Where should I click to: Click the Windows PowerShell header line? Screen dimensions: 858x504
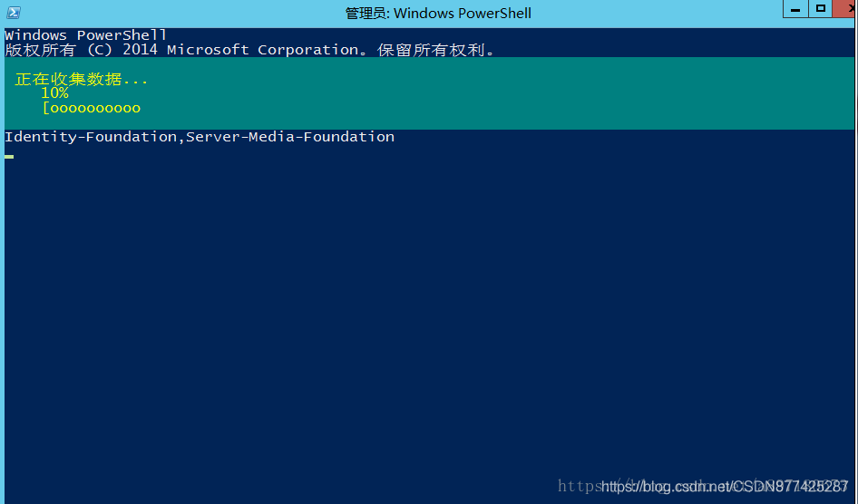pyautogui.click(x=85, y=35)
